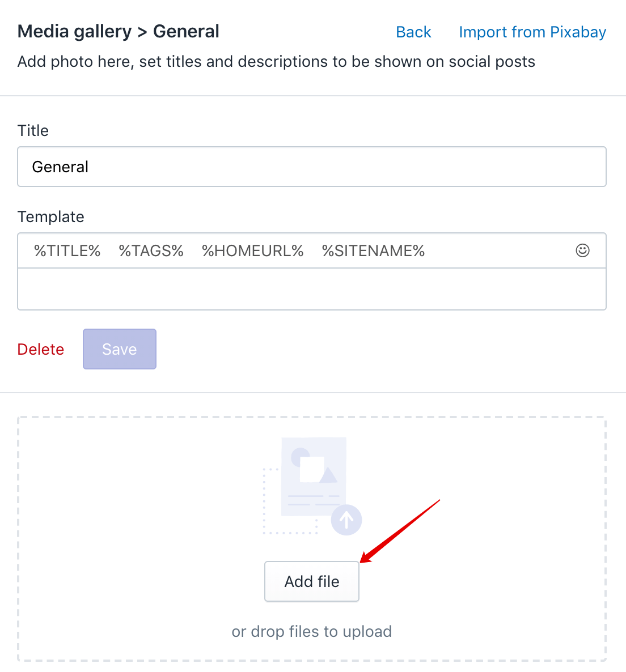Click the Media gallery breadcrumb heading
Screen dimensions: 626x672
(75, 32)
